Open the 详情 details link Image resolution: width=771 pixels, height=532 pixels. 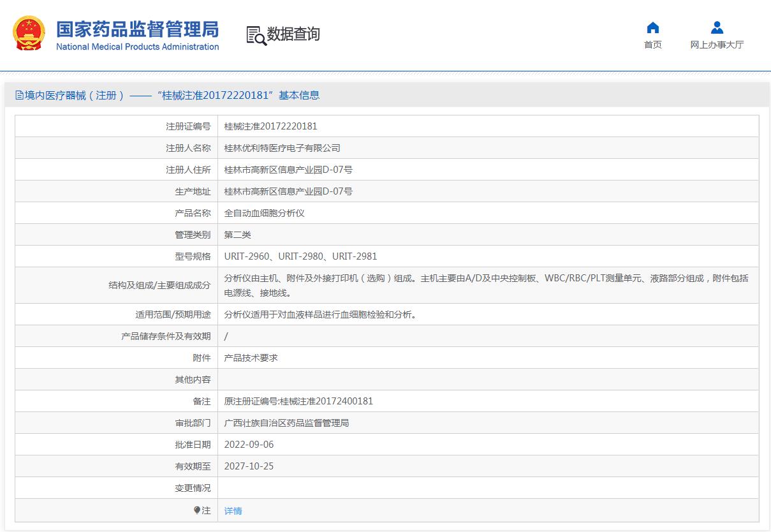[x=233, y=511]
